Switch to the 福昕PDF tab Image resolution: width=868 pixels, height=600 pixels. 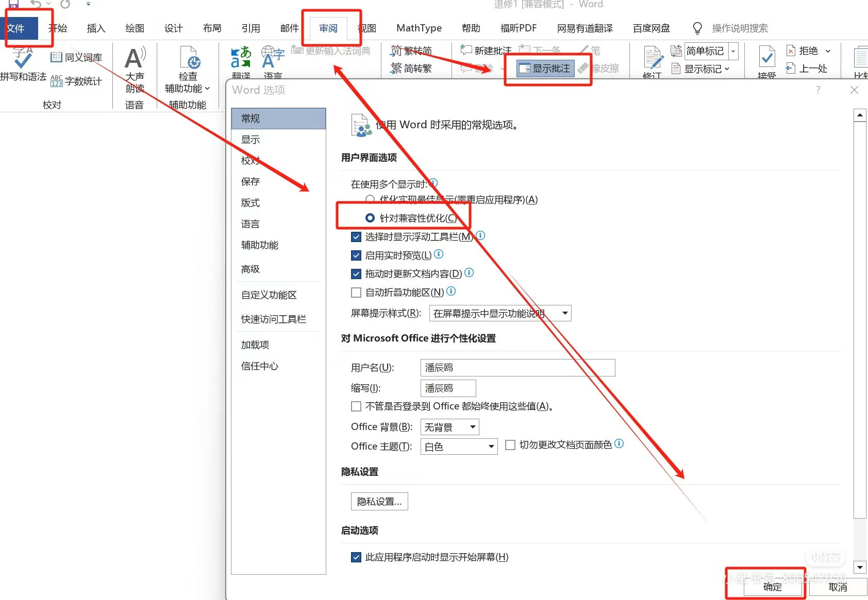tap(519, 28)
